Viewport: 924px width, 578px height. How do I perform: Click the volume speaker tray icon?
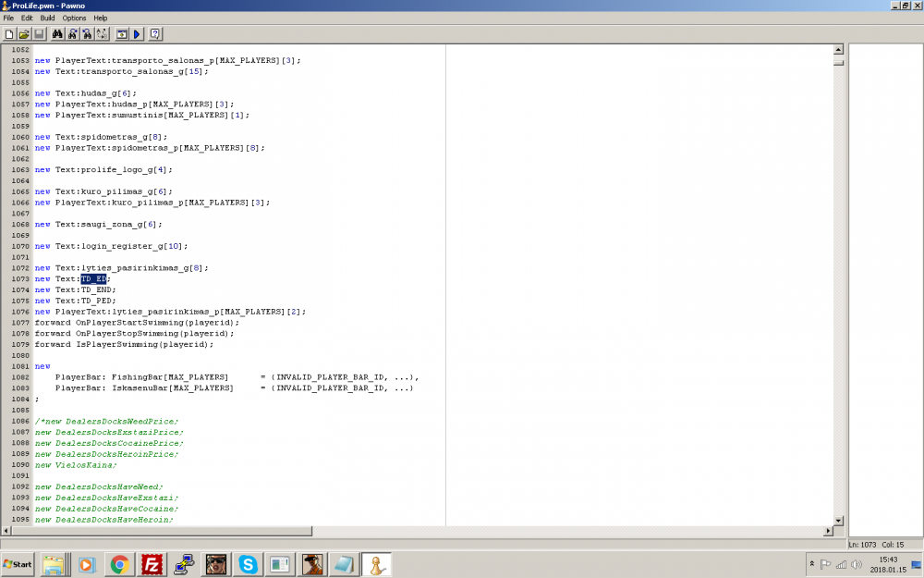click(857, 564)
